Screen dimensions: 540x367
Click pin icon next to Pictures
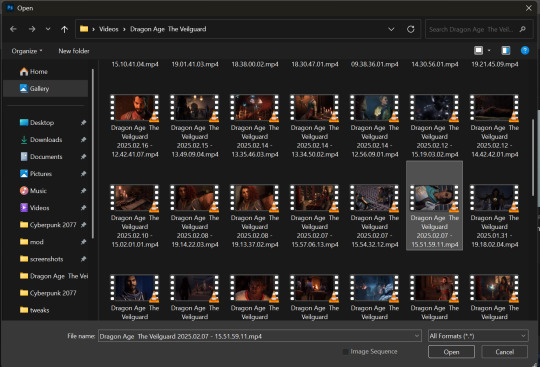[x=83, y=174]
